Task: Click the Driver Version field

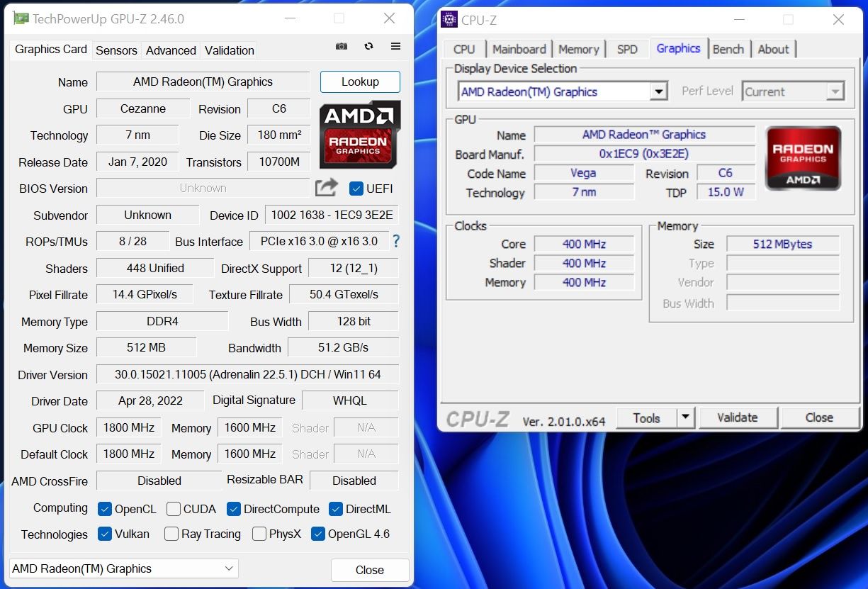Action: point(247,374)
